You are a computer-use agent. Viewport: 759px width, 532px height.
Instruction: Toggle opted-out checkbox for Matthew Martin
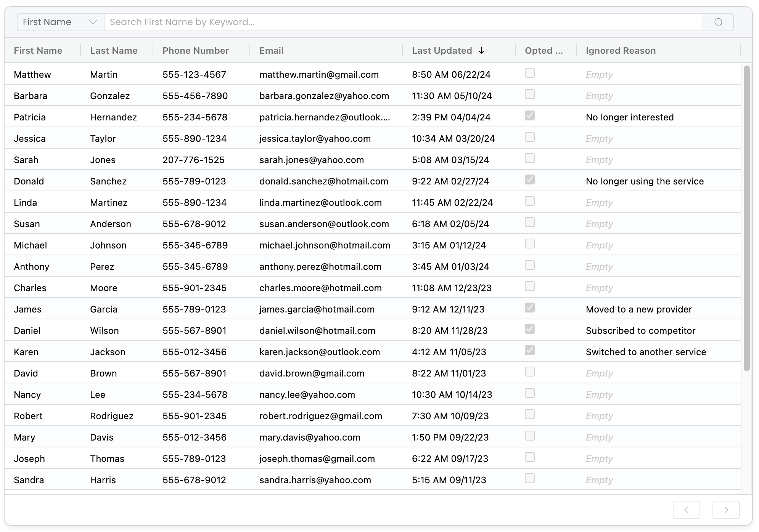529,73
